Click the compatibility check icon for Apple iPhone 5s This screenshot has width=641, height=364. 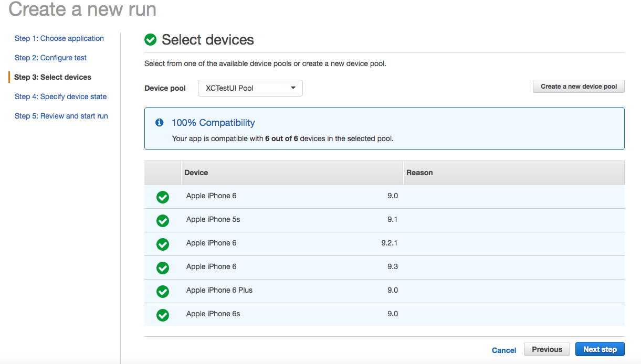click(x=162, y=220)
